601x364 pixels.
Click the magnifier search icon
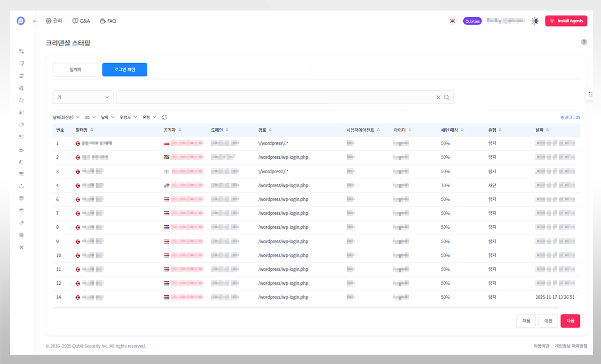tap(446, 97)
